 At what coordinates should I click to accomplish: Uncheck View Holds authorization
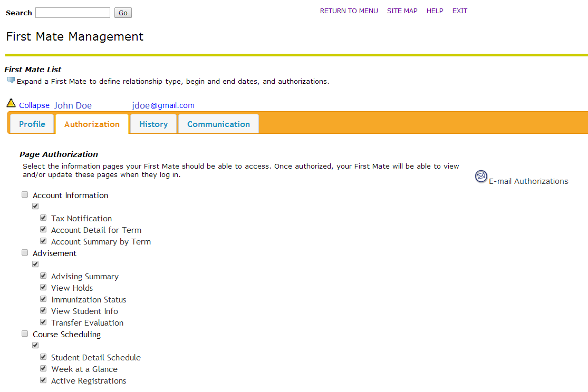pyautogui.click(x=43, y=288)
